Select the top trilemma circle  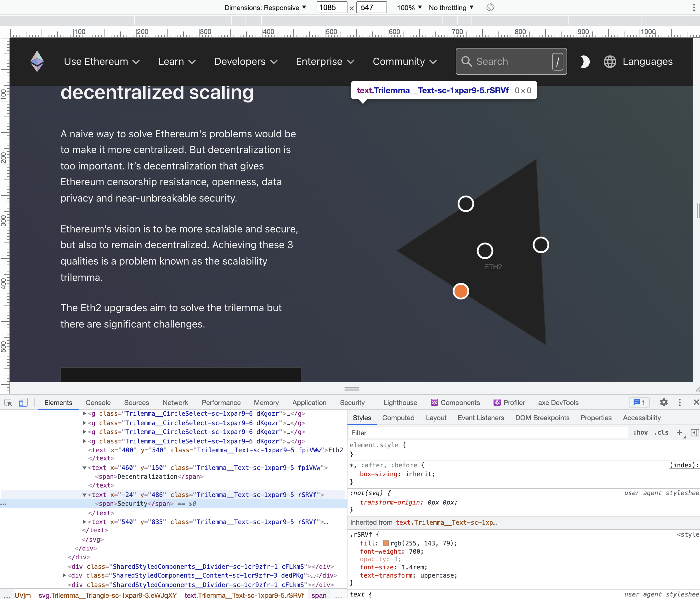(x=466, y=204)
